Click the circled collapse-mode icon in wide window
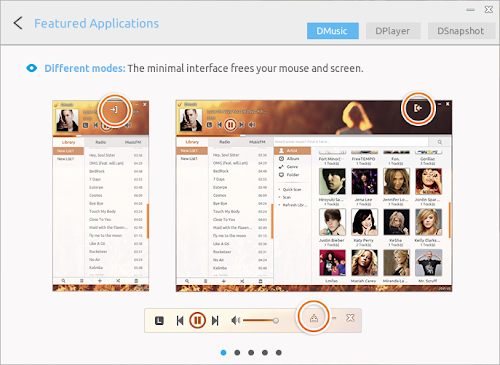This screenshot has height=365, width=500. click(418, 108)
